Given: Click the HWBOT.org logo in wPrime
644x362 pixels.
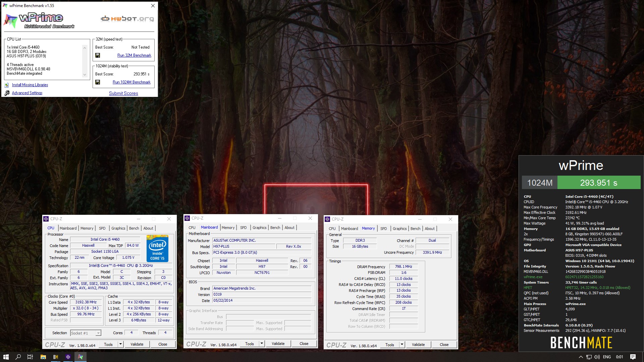Looking at the screenshot, I should point(127,18).
